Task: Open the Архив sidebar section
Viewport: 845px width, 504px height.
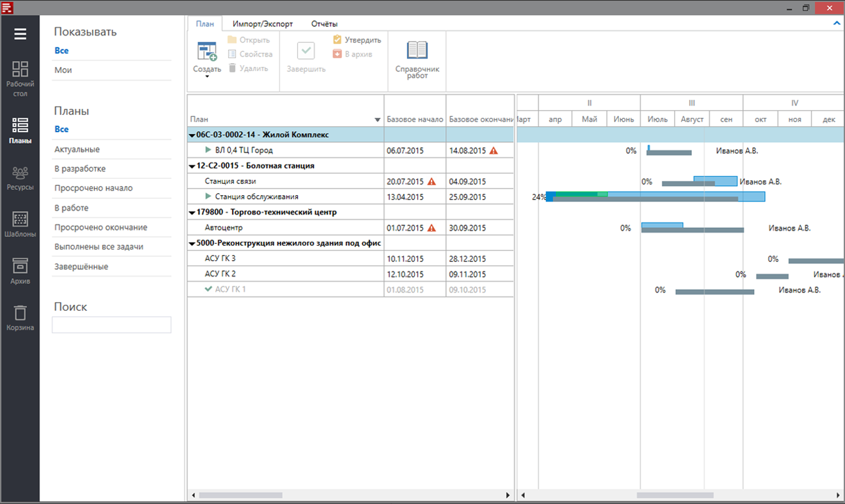Action: click(x=20, y=271)
